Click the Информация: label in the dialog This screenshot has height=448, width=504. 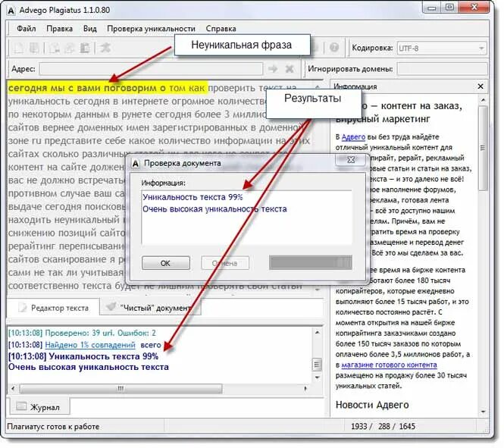164,183
